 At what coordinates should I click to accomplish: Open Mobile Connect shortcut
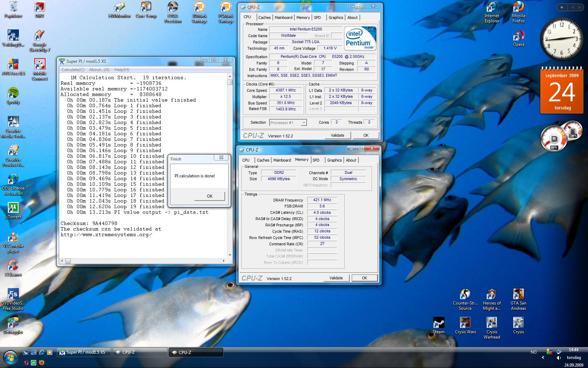tap(40, 69)
